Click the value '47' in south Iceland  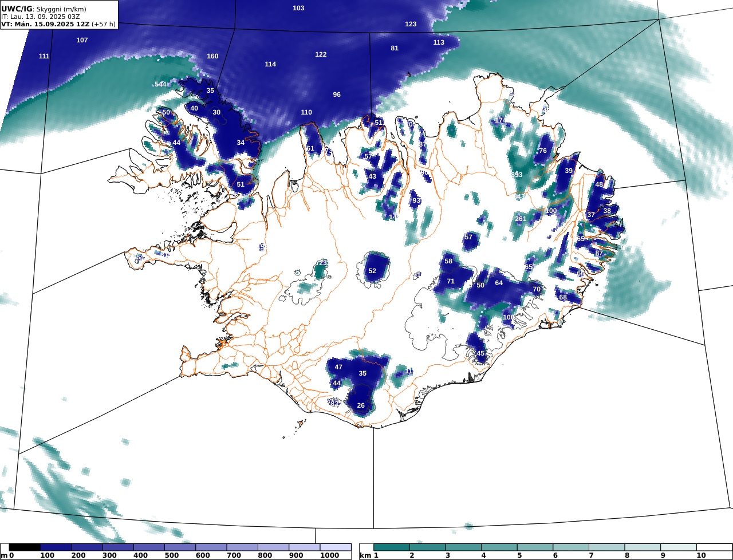tap(338, 367)
